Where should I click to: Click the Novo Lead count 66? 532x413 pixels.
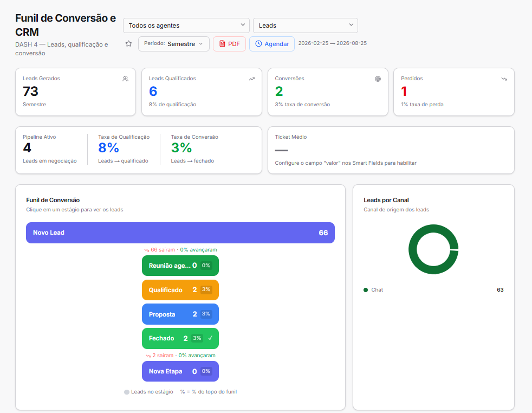[x=323, y=233]
